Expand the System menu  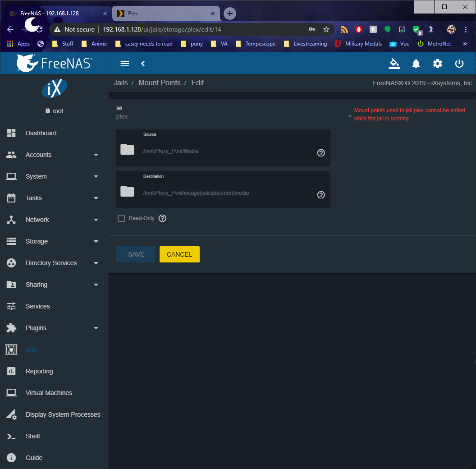55,176
